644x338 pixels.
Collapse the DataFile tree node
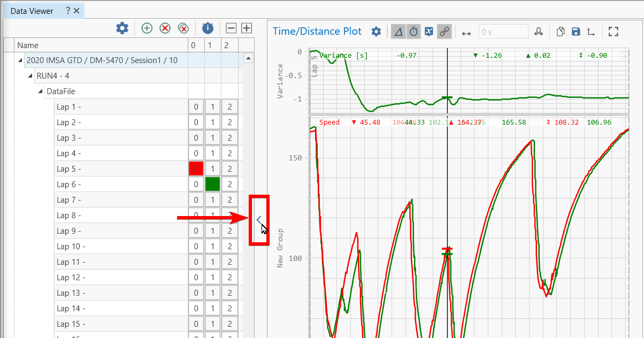tap(41, 91)
